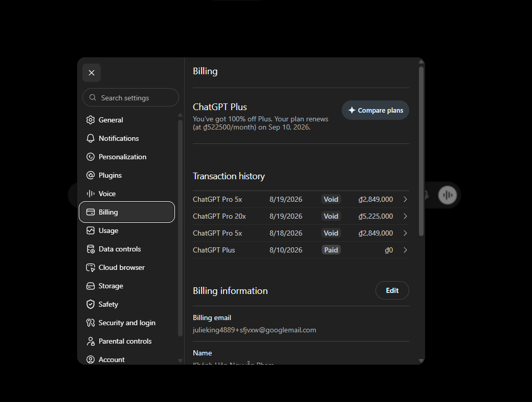Click the Voice waveform icon in sidebar
The image size is (532, 402).
[90, 194]
